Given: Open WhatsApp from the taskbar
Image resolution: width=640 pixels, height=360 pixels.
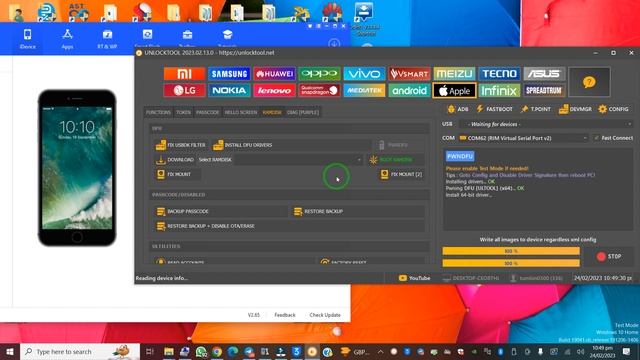Looking at the screenshot, I should click(201, 351).
